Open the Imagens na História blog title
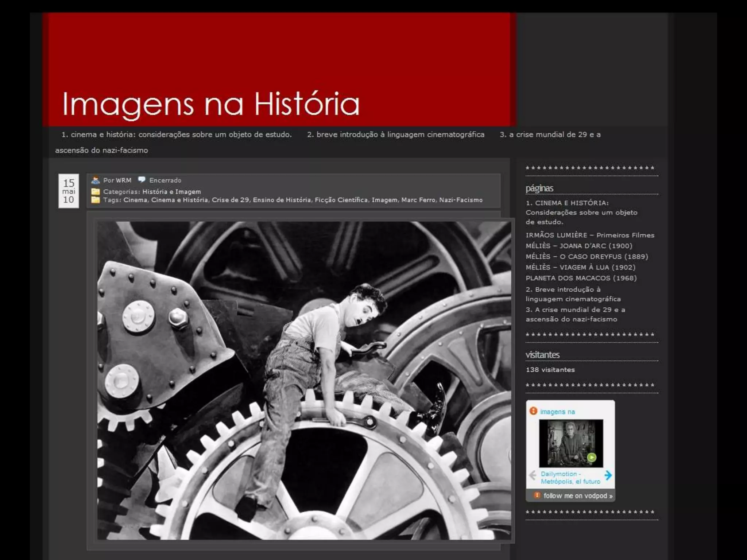The height and width of the screenshot is (560, 747). (211, 104)
